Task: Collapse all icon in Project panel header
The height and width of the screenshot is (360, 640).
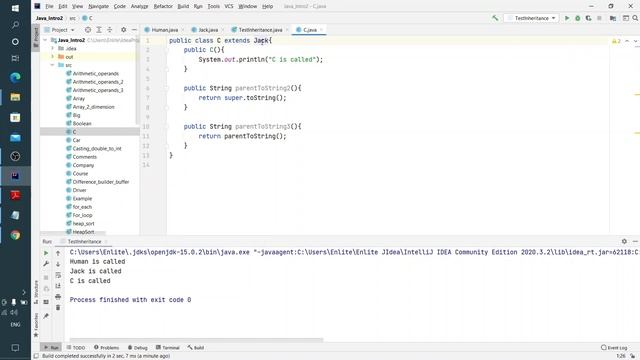Action: click(x=110, y=30)
